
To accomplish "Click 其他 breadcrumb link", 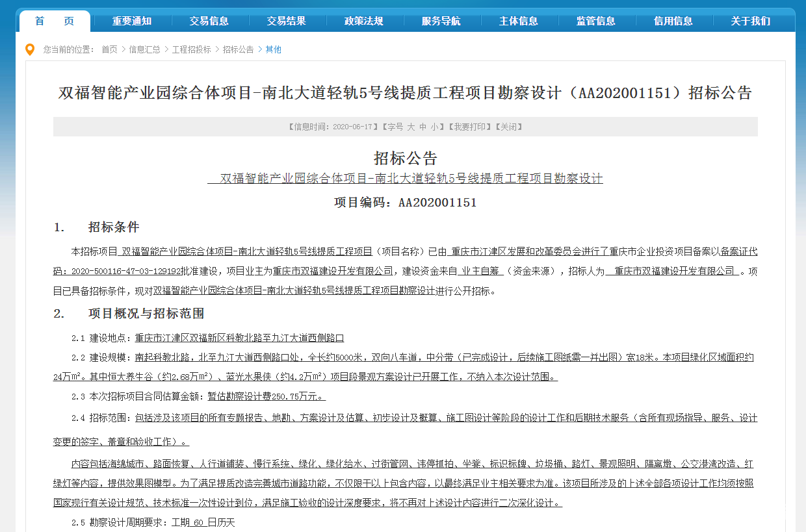I will pyautogui.click(x=273, y=49).
